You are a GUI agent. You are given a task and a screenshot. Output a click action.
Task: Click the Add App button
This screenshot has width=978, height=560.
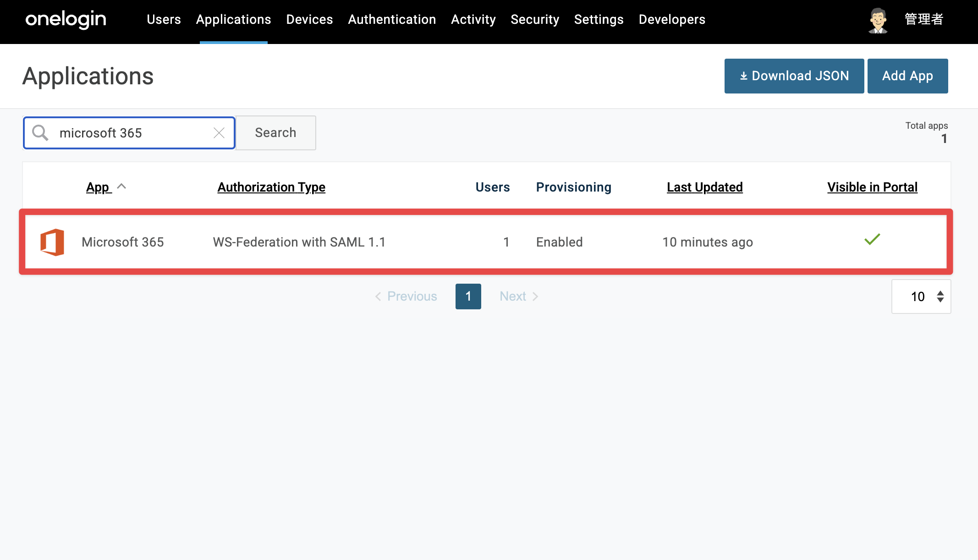pos(908,76)
